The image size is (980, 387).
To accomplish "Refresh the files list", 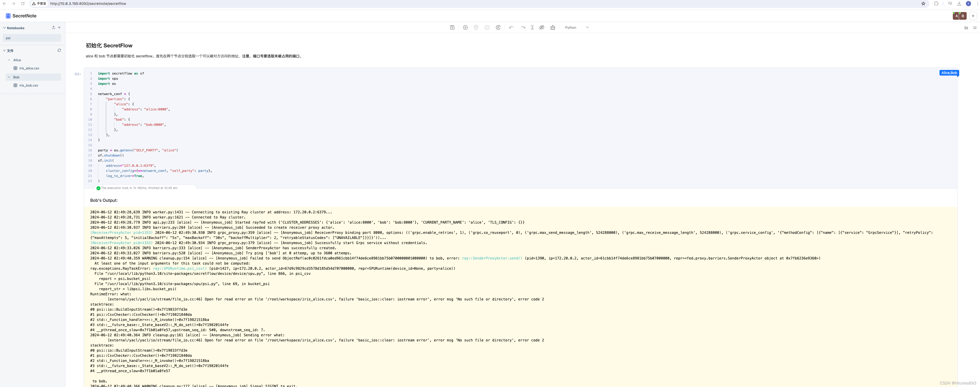I will coord(59,50).
